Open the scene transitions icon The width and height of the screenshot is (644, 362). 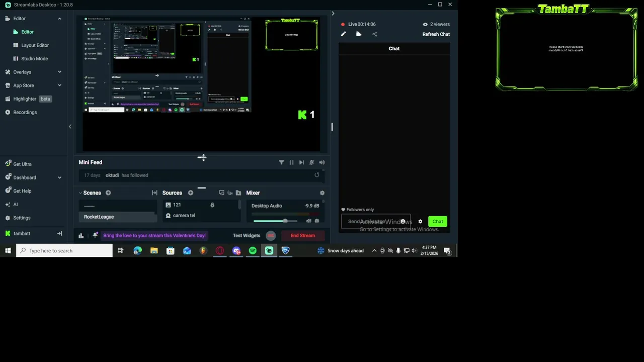click(154, 193)
